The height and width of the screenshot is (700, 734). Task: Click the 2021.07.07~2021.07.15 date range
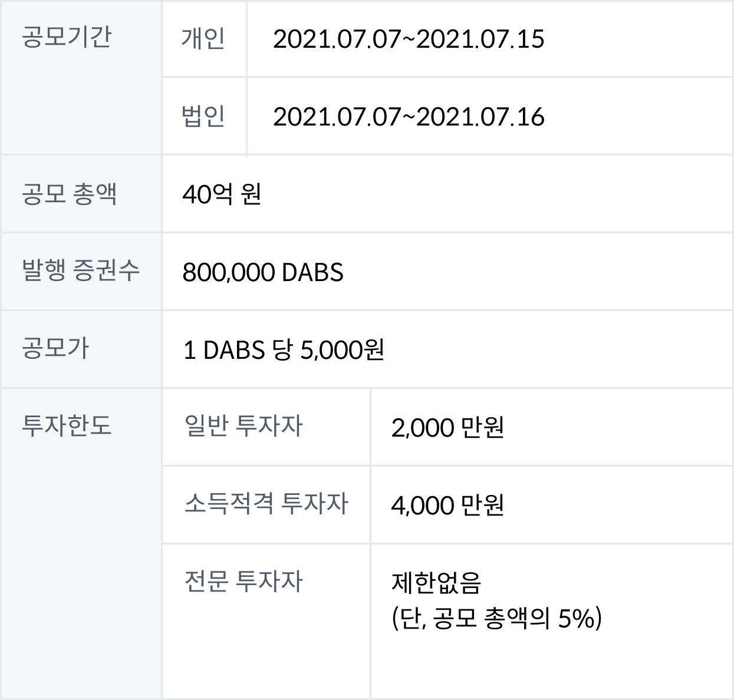click(x=409, y=39)
